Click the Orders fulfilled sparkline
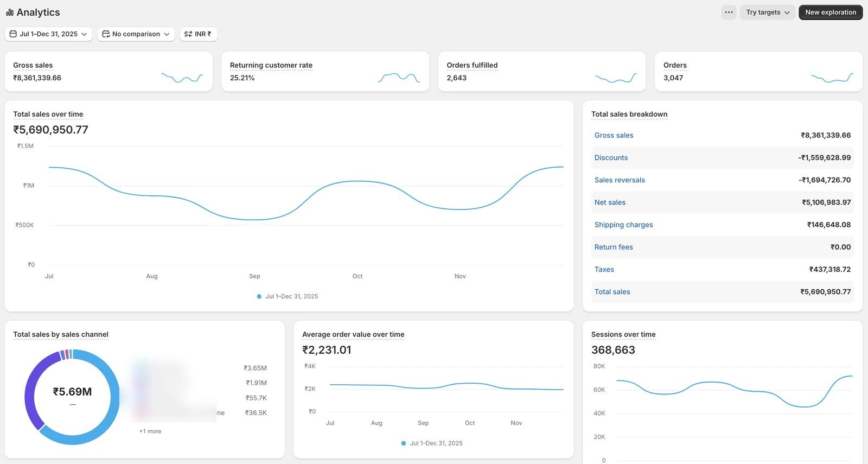 point(616,78)
